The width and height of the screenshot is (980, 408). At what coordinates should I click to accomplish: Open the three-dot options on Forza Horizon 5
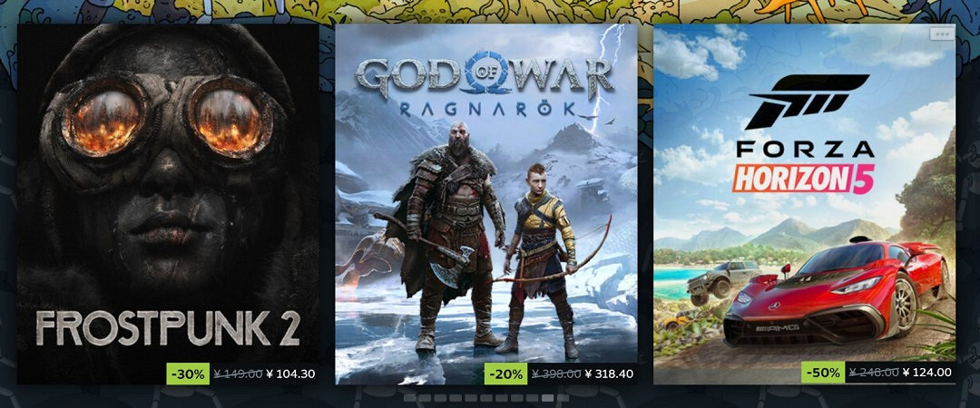pos(942,34)
